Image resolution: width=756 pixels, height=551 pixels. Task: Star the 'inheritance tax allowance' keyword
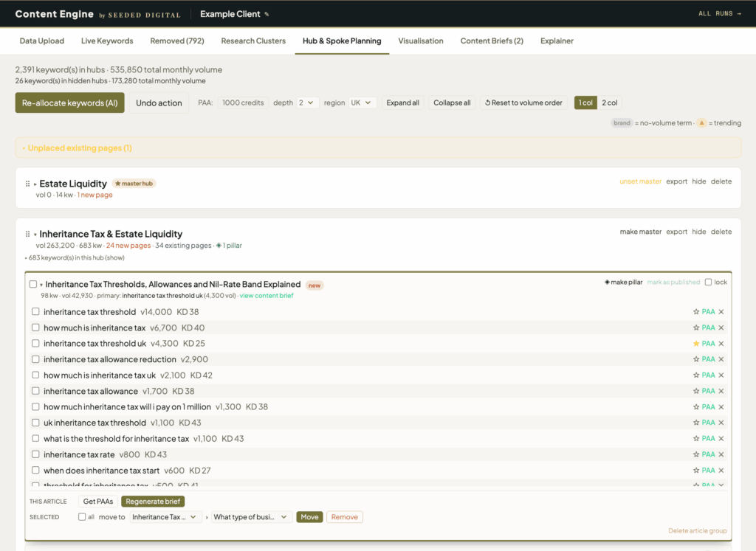[x=695, y=391]
